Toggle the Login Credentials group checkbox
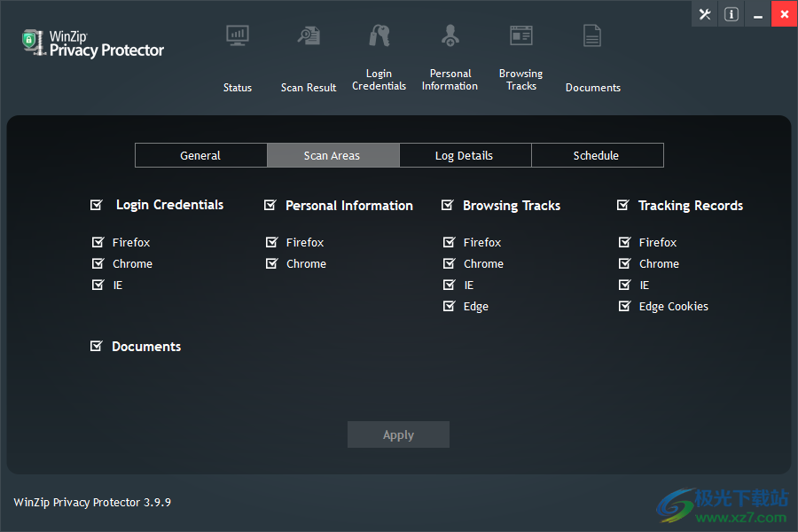This screenshot has height=532, width=798. [96, 205]
